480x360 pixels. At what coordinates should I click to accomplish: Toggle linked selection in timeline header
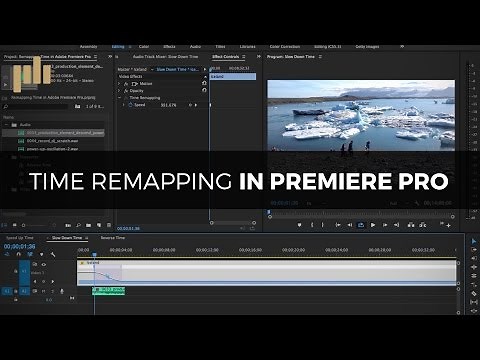click(x=30, y=254)
